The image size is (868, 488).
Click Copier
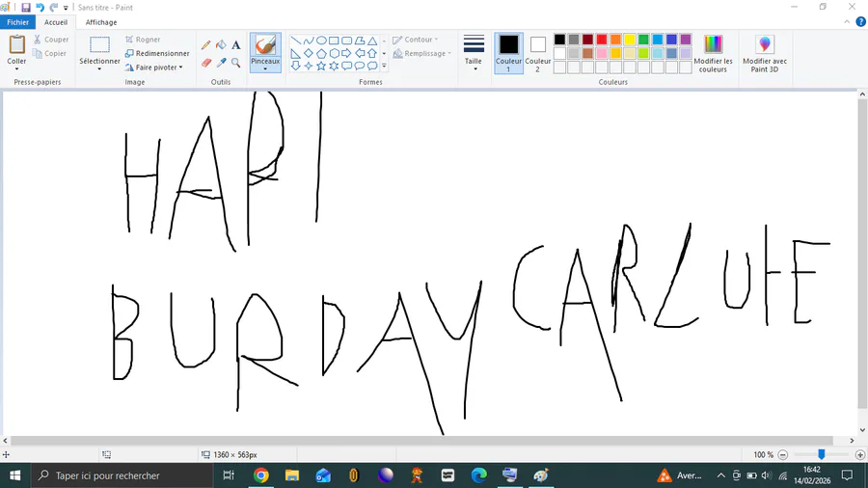coord(49,54)
